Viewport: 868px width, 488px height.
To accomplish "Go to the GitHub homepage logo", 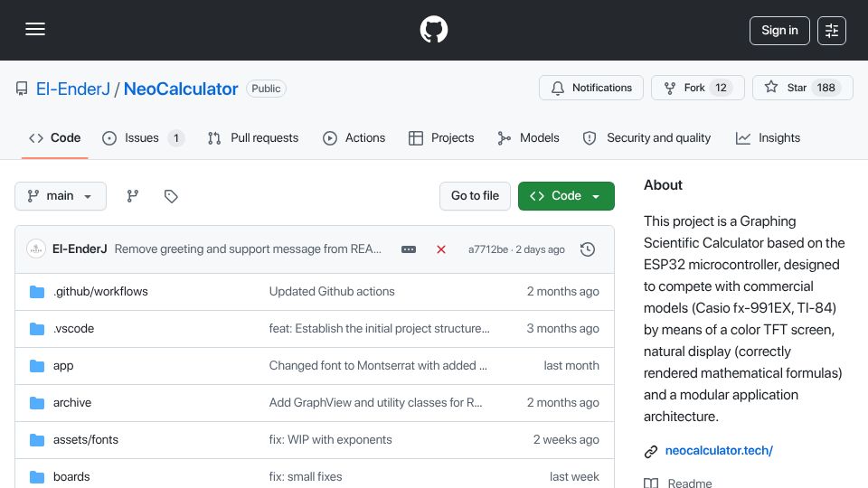I will (433, 29).
